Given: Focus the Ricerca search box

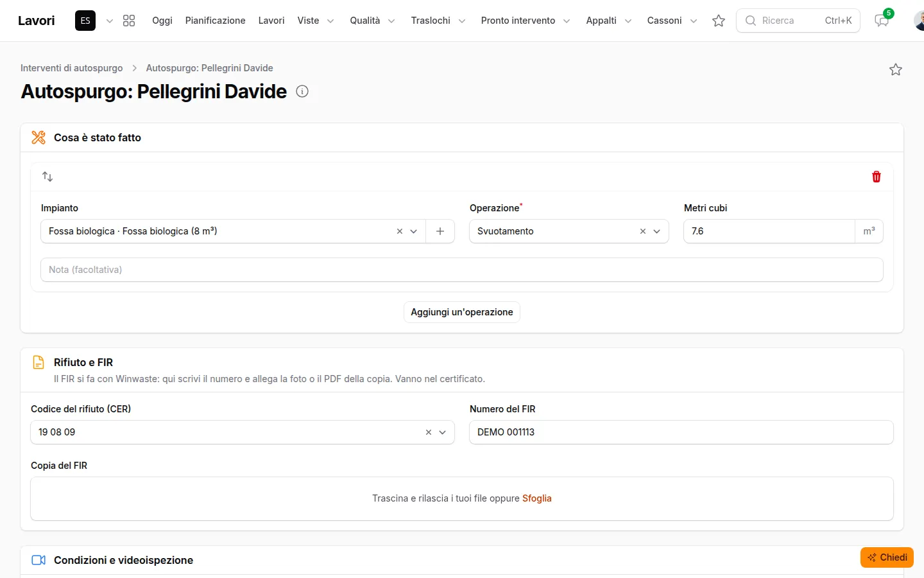Looking at the screenshot, I should click(x=798, y=21).
